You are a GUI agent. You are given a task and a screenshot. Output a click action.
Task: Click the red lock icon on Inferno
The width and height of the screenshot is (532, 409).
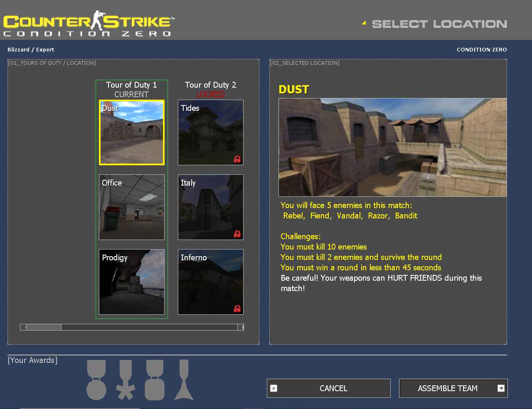237,309
